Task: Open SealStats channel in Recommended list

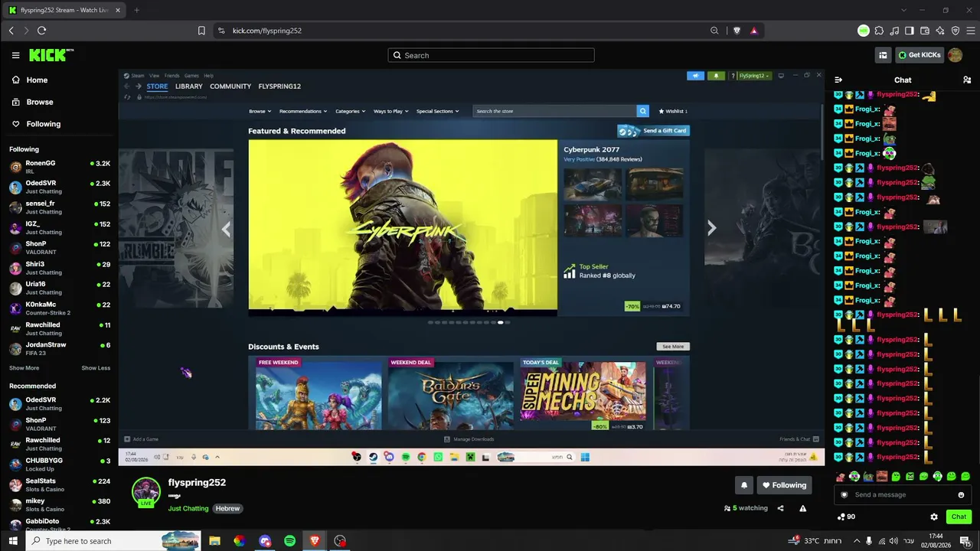Action: 59,485
